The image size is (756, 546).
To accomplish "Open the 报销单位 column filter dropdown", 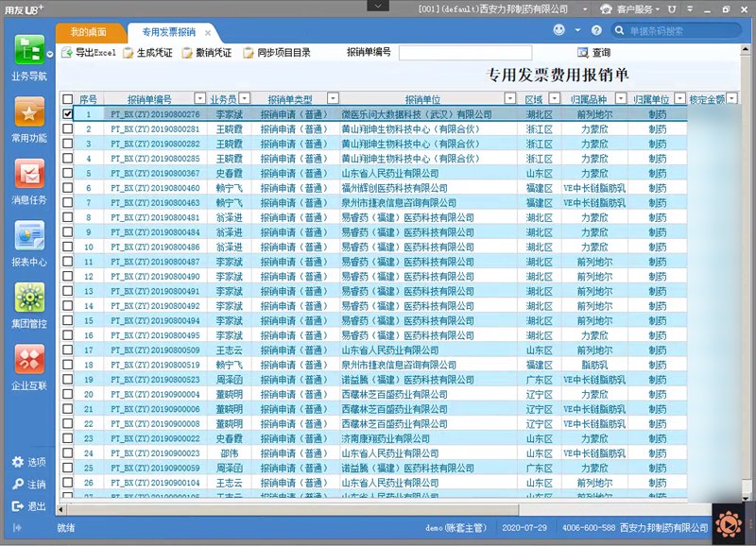I will 509,98.
